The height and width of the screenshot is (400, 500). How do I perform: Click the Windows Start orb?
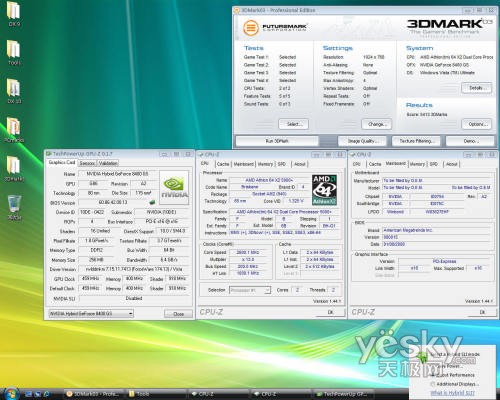coord(11,393)
